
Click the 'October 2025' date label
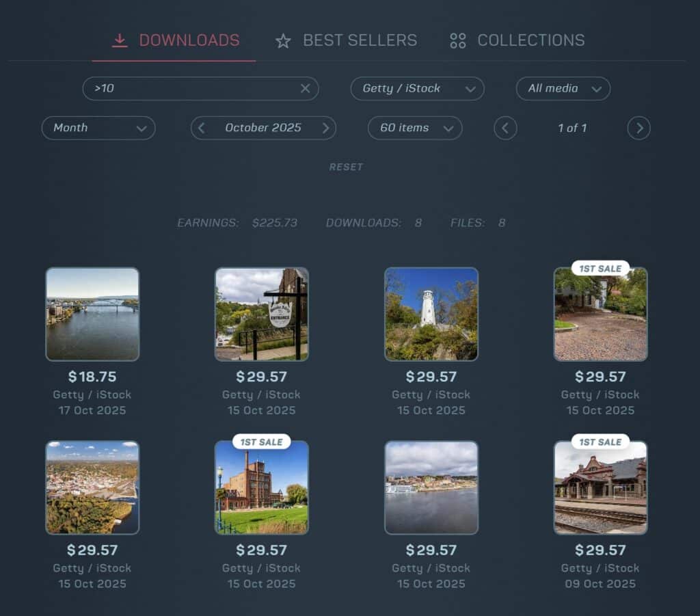tap(263, 128)
